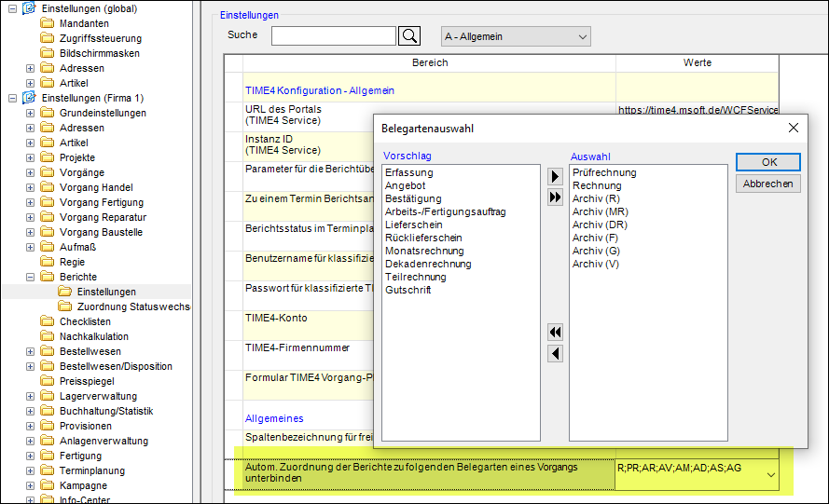Click the Checklisten folder icon

[x=47, y=321]
